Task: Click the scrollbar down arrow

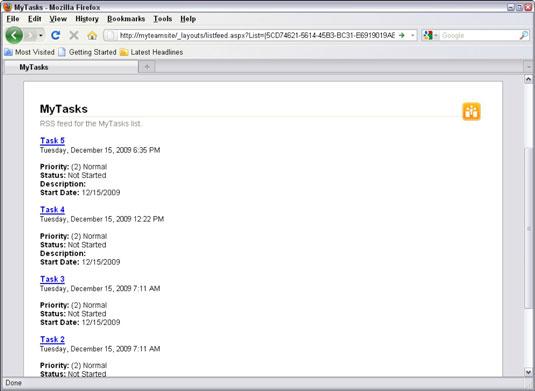Action: (528, 372)
